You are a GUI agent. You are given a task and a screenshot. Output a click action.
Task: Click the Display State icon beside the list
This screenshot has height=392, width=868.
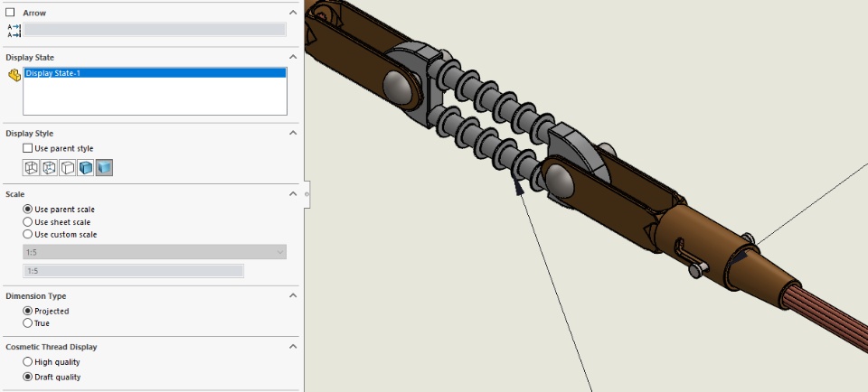[14, 75]
